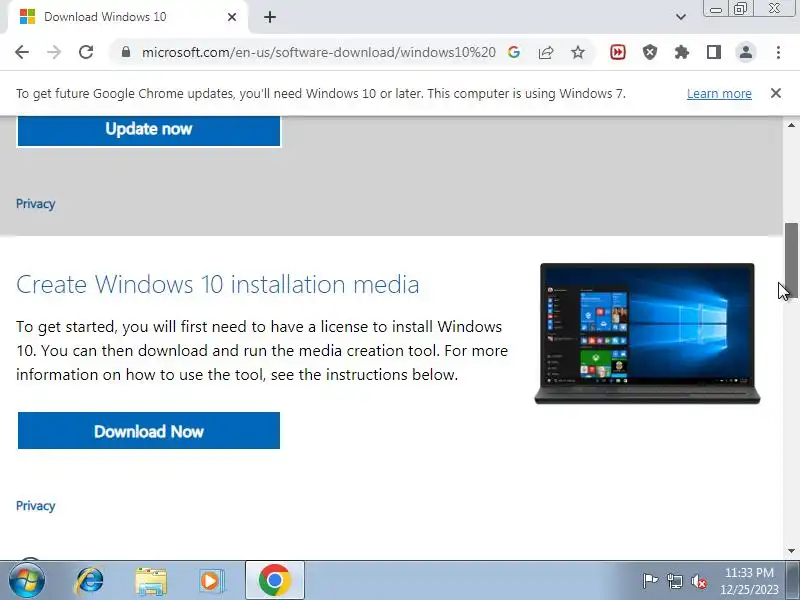The image size is (800, 600).
Task: Click the Show desktop button on the taskbar
Action: point(793,581)
